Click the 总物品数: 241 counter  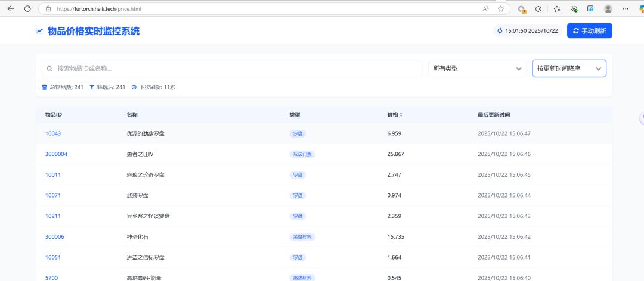pyautogui.click(x=63, y=87)
